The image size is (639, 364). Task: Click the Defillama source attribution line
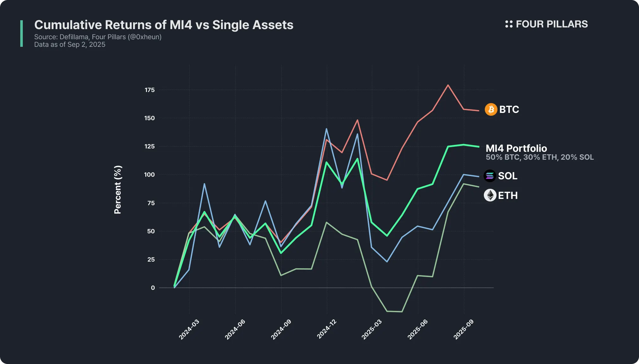98,37
